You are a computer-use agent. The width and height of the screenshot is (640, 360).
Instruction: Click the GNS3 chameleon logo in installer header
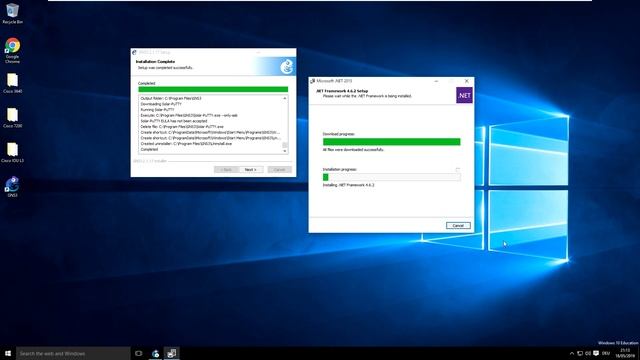[x=287, y=66]
